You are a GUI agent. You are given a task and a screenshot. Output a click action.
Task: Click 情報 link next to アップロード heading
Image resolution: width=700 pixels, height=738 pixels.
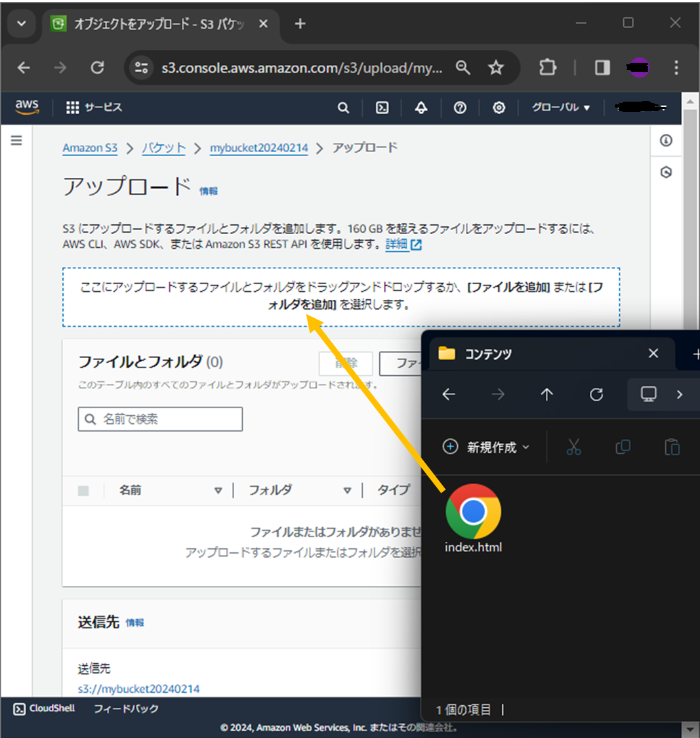coord(209,191)
